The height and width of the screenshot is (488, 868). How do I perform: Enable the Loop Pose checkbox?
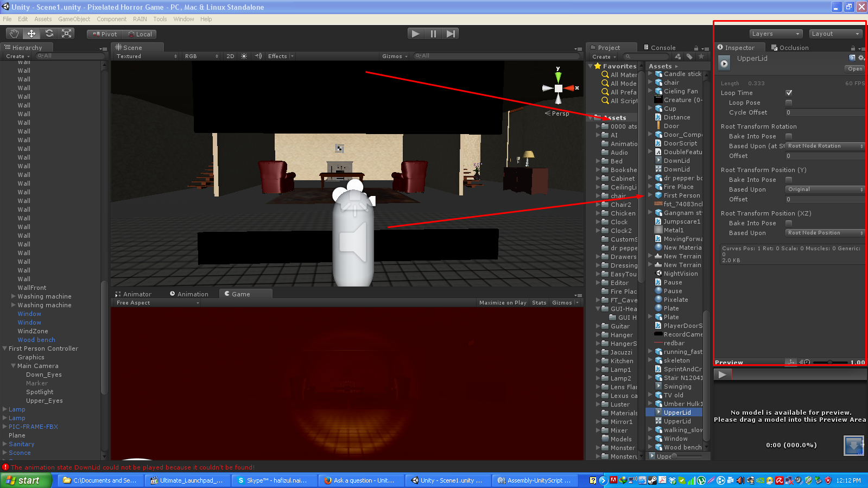[x=789, y=103]
